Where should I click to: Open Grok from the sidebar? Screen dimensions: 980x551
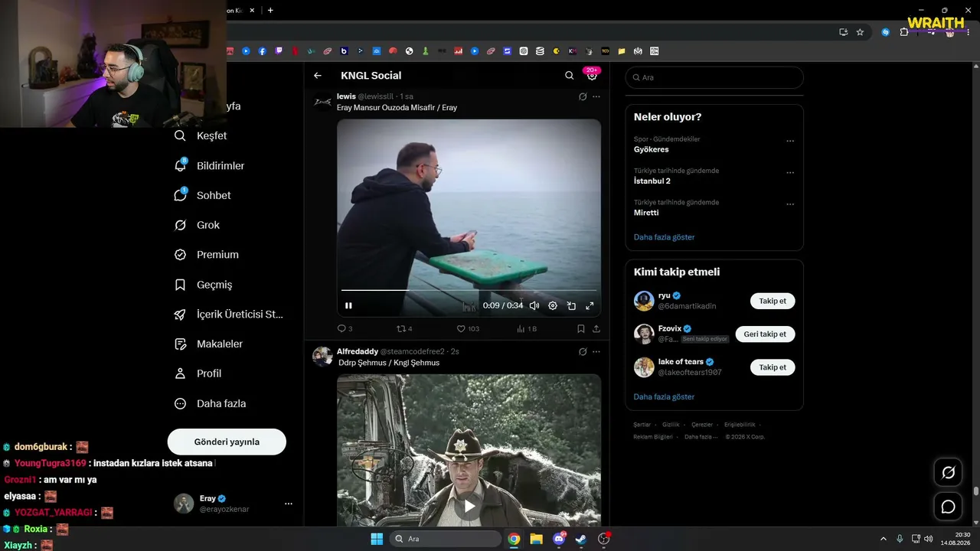197,225
